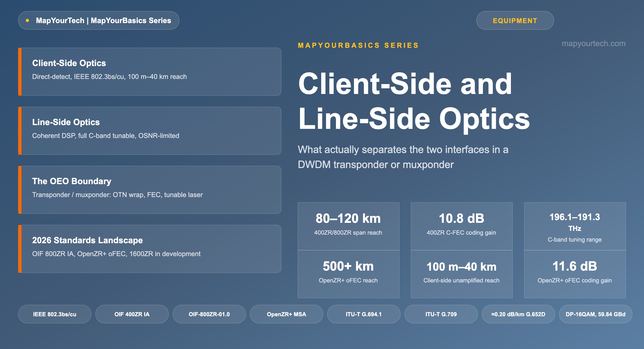Click the EQUIPMENT category pill

pos(515,20)
